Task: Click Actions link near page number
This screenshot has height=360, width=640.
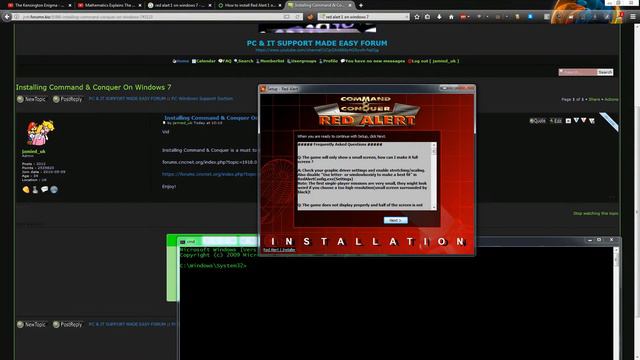Action: [611, 99]
